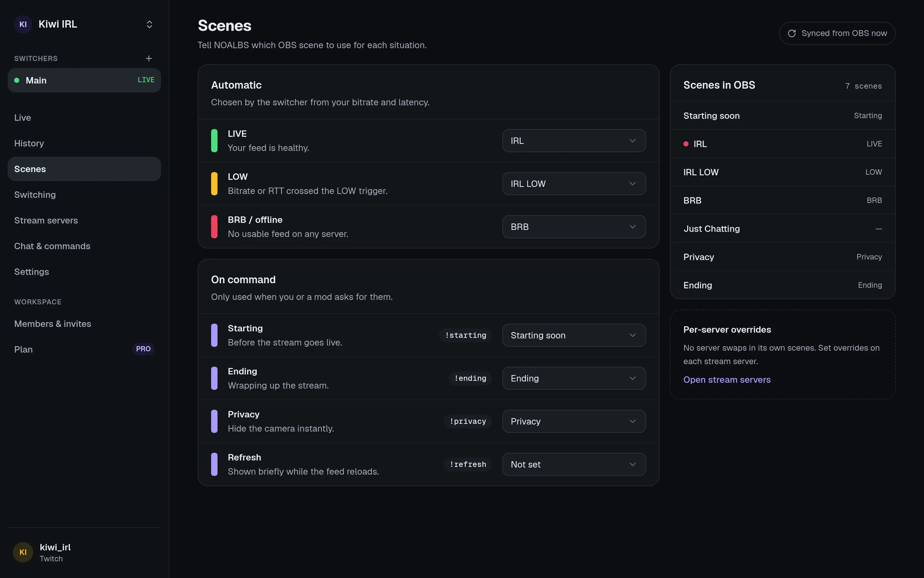Screen dimensions: 924x578
Task: Open the Kiwi IRL workspace switcher chevrons
Action: (149, 24)
